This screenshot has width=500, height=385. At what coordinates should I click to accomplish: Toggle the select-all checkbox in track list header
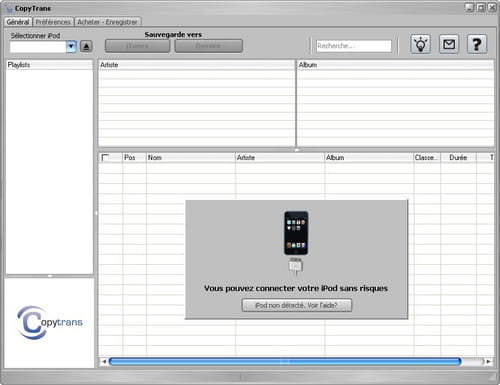pos(105,157)
